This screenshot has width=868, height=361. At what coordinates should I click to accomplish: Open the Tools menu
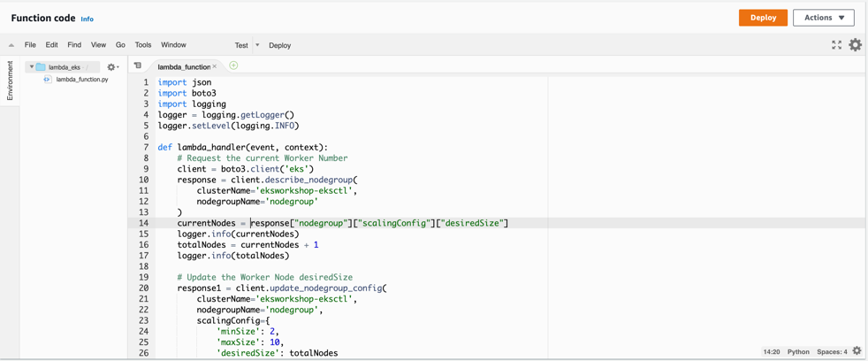pyautogui.click(x=143, y=45)
